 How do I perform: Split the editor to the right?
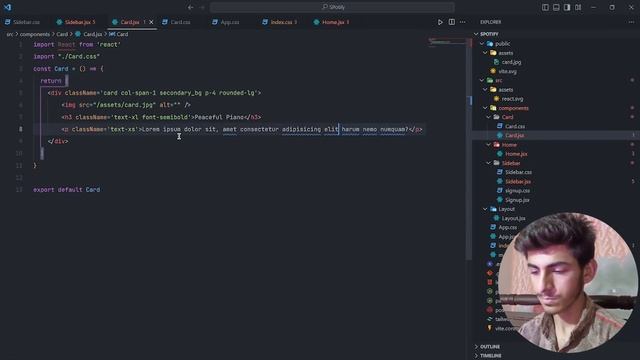click(451, 22)
